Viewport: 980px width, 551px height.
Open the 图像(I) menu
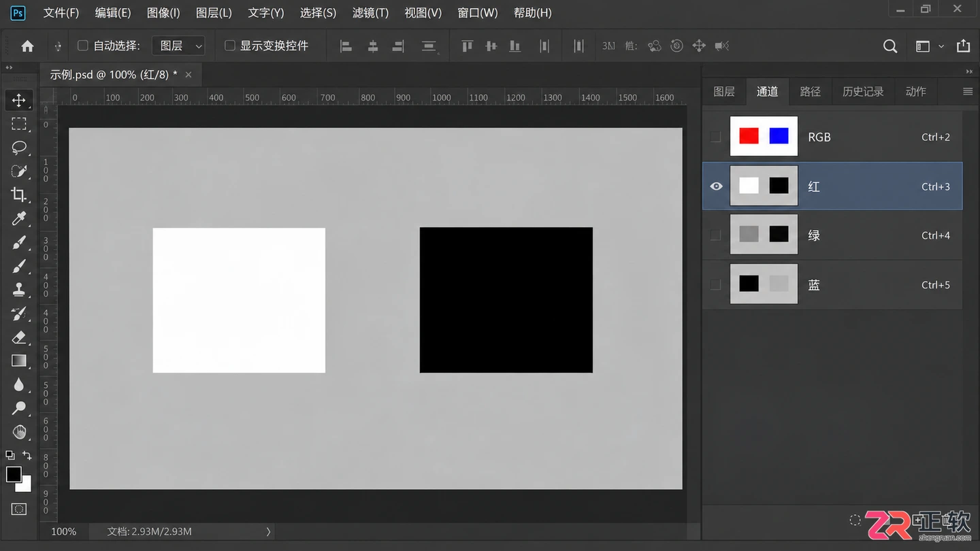tap(163, 13)
